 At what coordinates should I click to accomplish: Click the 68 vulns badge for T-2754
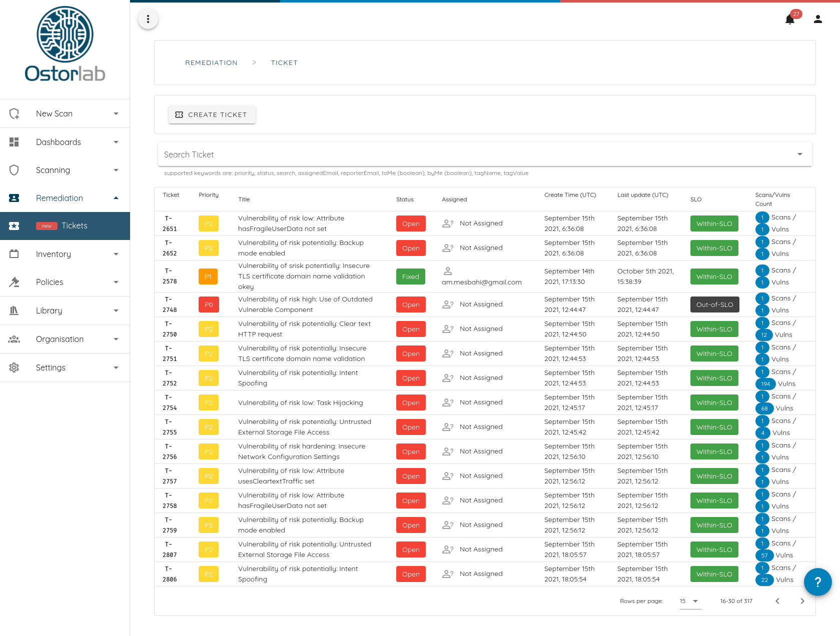(x=764, y=408)
